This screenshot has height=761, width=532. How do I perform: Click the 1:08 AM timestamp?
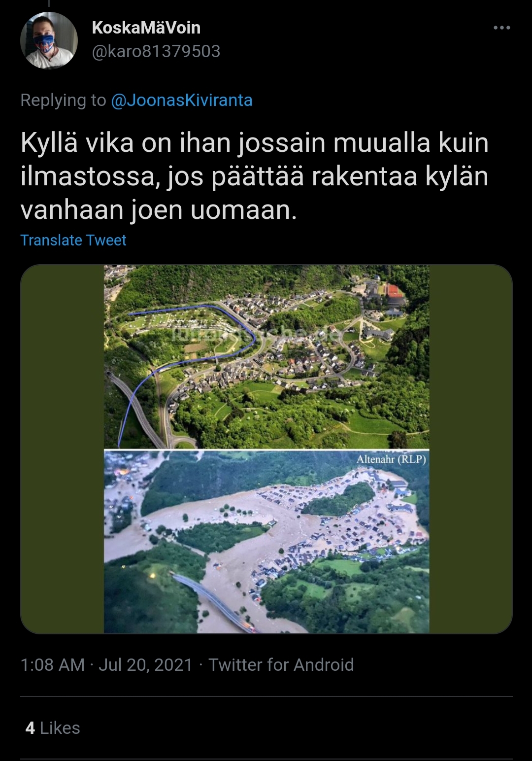[x=53, y=665]
